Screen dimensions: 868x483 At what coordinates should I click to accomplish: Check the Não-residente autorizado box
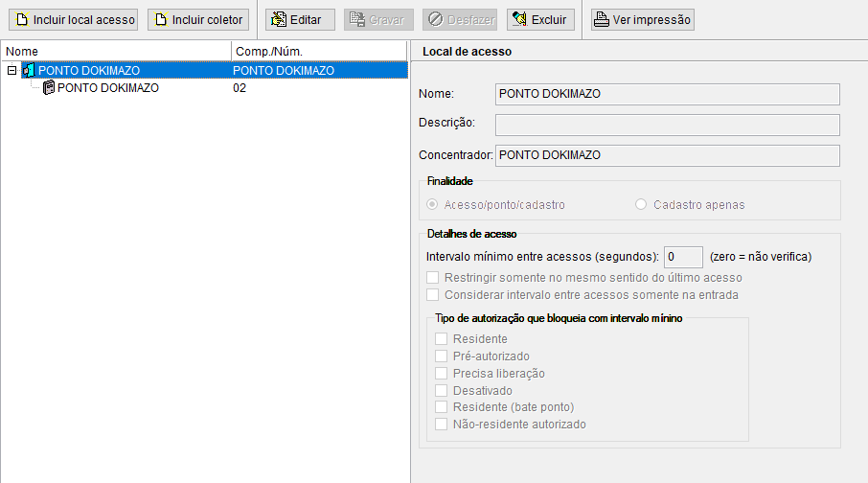pyautogui.click(x=442, y=424)
